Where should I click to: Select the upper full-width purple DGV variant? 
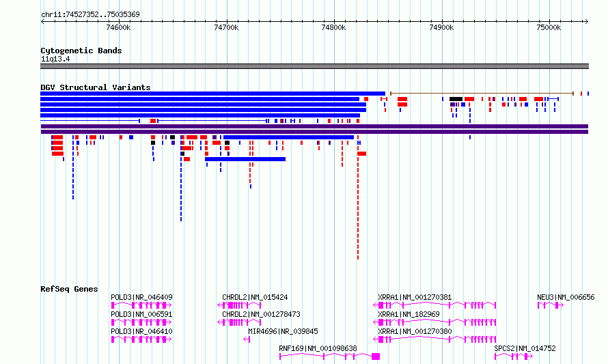point(314,126)
